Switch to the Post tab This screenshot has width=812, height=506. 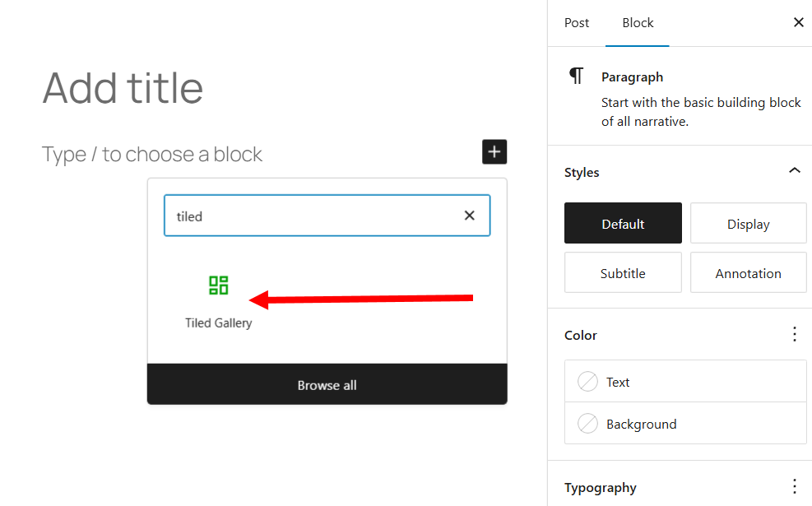pyautogui.click(x=577, y=23)
